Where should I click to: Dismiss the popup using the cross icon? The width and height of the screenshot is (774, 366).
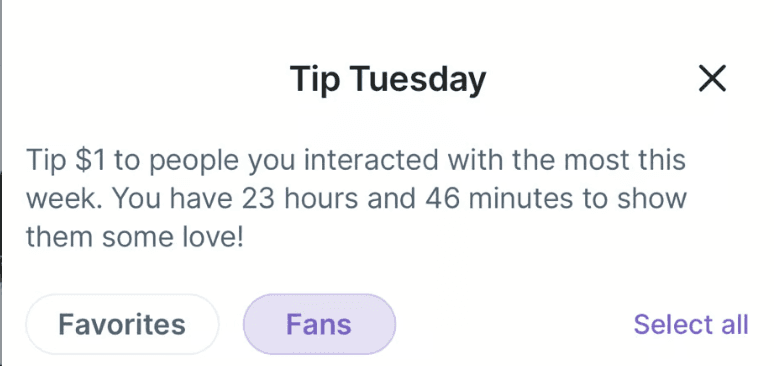712,79
